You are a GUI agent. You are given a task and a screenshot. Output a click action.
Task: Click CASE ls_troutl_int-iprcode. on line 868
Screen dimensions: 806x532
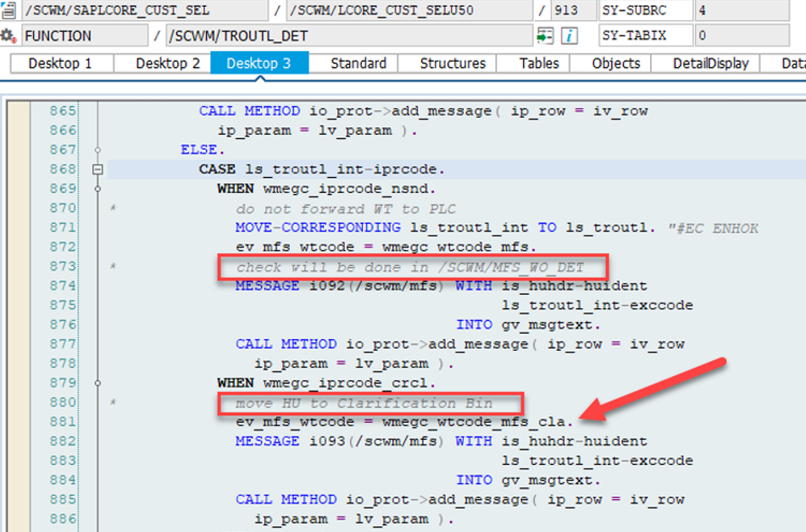point(322,169)
